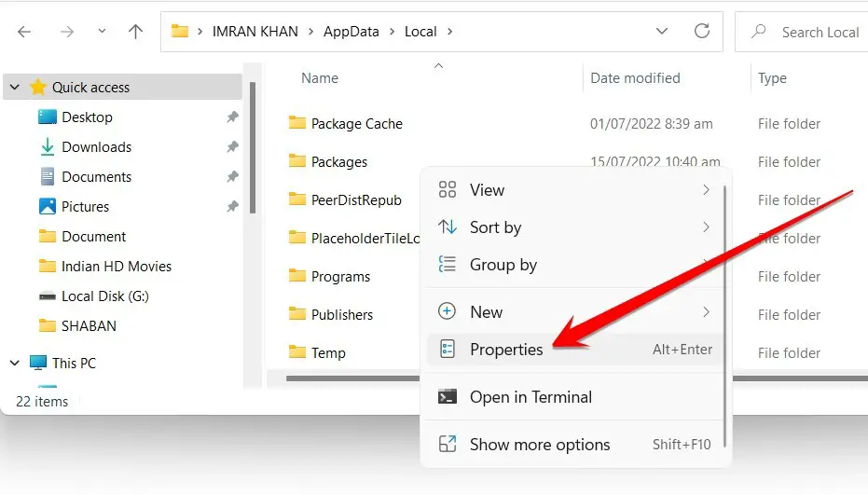Screen dimensions: 868x495
Task: Select the Programs folder
Action: pos(340,277)
